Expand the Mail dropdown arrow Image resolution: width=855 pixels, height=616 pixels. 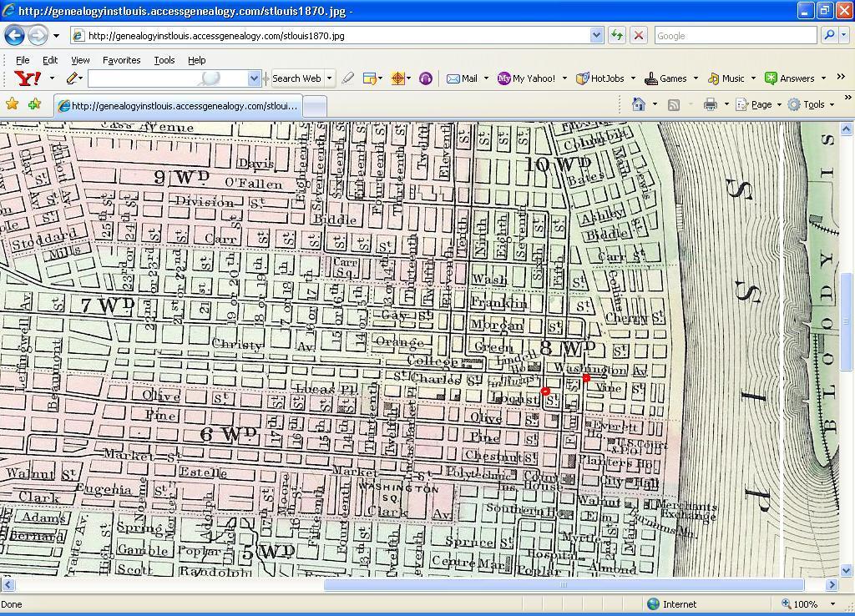click(x=486, y=78)
